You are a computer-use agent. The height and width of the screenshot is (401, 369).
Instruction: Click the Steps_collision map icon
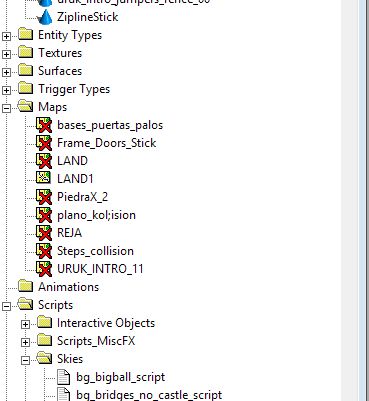point(44,251)
